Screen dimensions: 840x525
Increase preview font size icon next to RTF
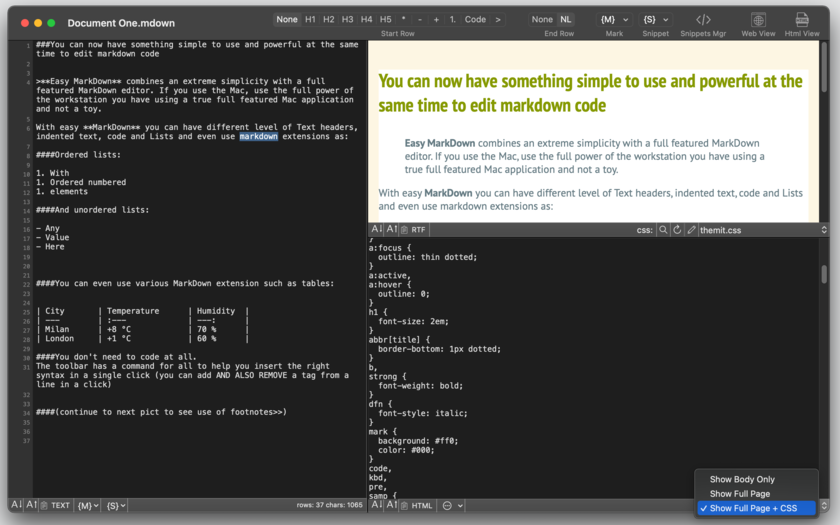[392, 229]
